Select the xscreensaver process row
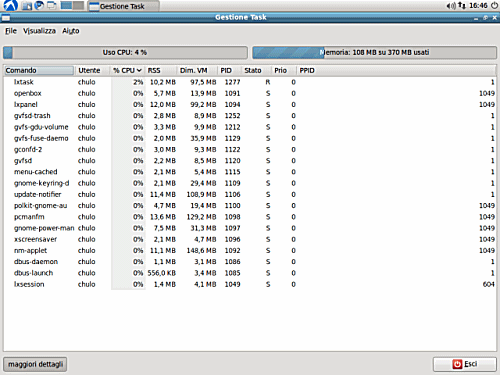 (x=250, y=239)
